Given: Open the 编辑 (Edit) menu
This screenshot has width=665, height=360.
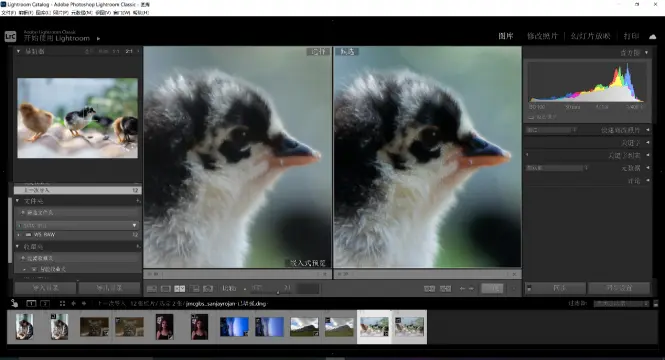Looking at the screenshot, I should (26, 13).
